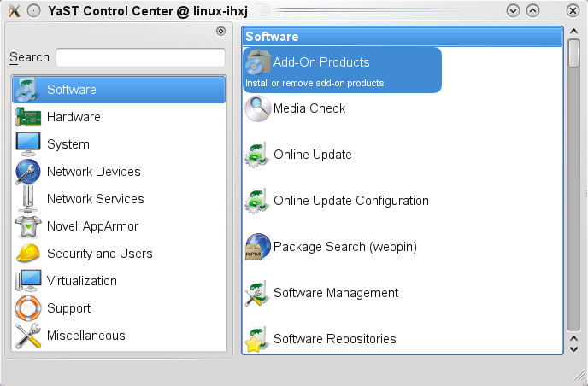
Task: Click the scrollbar down arrow at bottom
Action: click(x=573, y=349)
